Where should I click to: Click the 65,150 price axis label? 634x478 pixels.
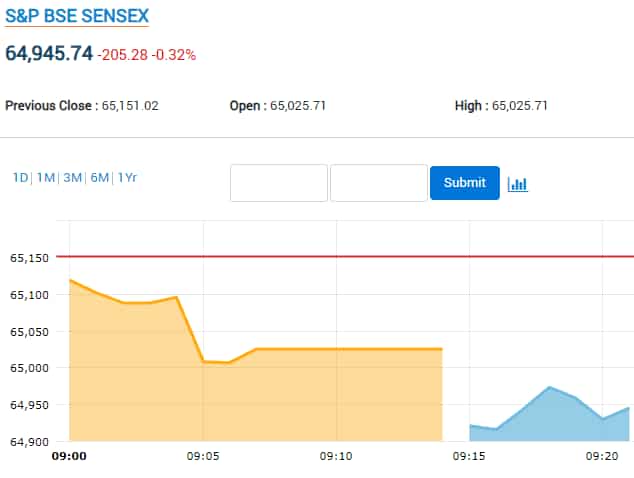(30, 258)
